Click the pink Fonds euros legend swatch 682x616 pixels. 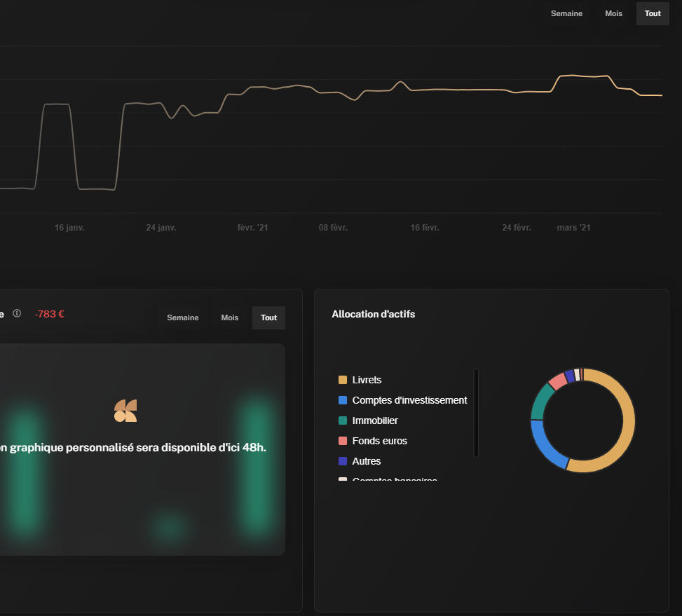tap(343, 441)
